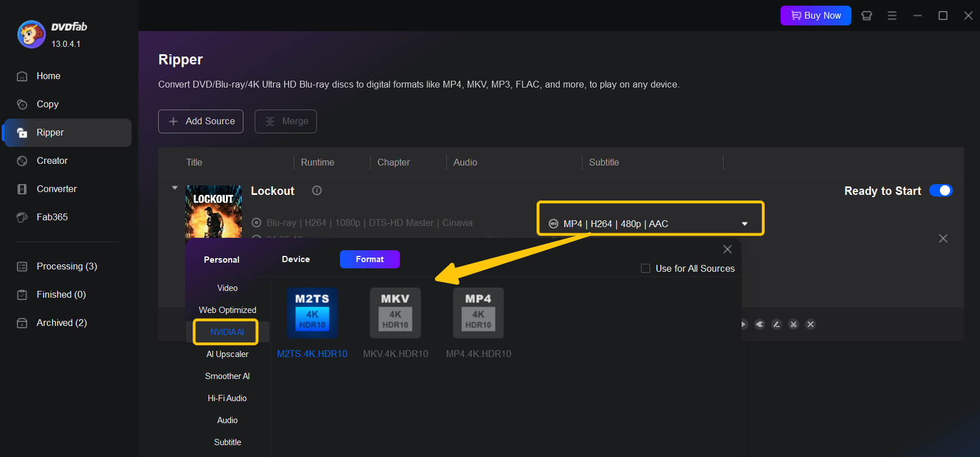Open the skin shirt icon in title bar

pyautogui.click(x=866, y=16)
